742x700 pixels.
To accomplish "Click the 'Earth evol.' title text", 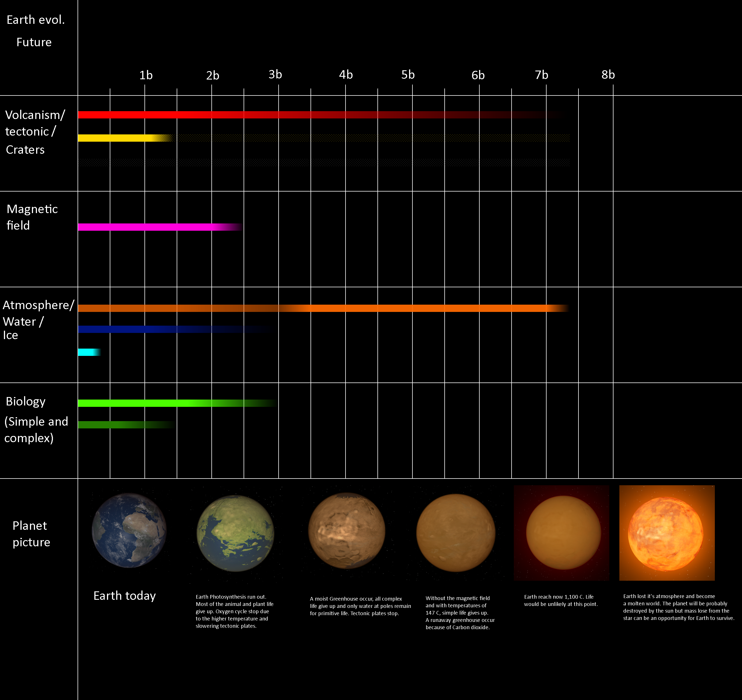I will coord(36,20).
